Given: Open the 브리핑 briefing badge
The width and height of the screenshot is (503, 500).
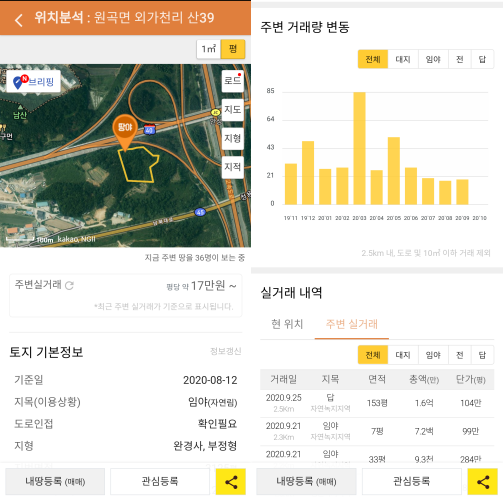Looking at the screenshot, I should 34,81.
